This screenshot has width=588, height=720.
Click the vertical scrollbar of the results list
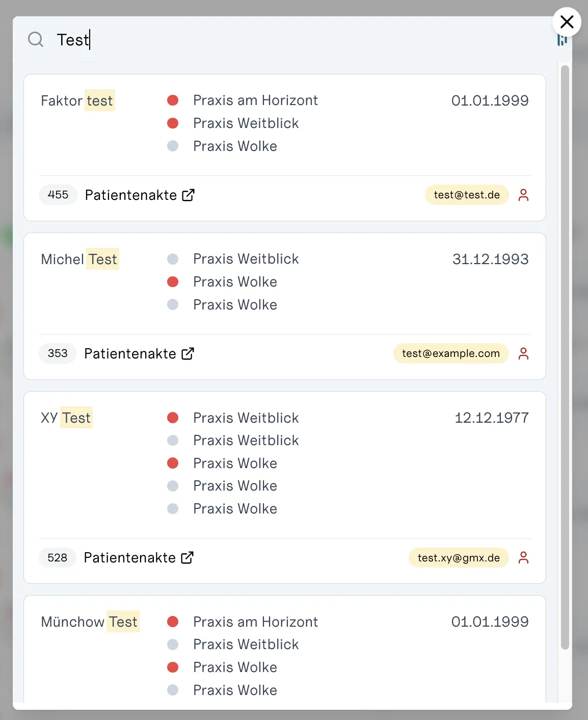[x=565, y=357]
